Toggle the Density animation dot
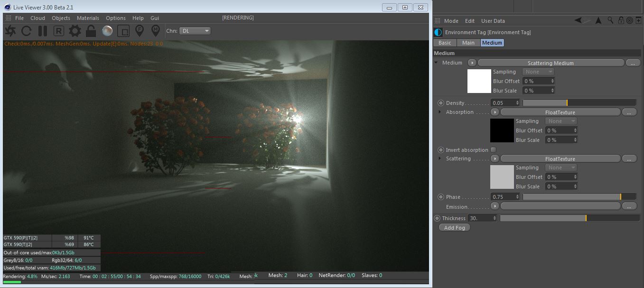 point(441,103)
